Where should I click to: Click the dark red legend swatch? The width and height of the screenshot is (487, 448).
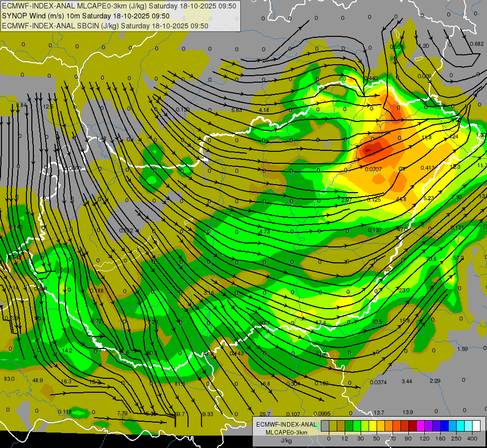point(413,426)
